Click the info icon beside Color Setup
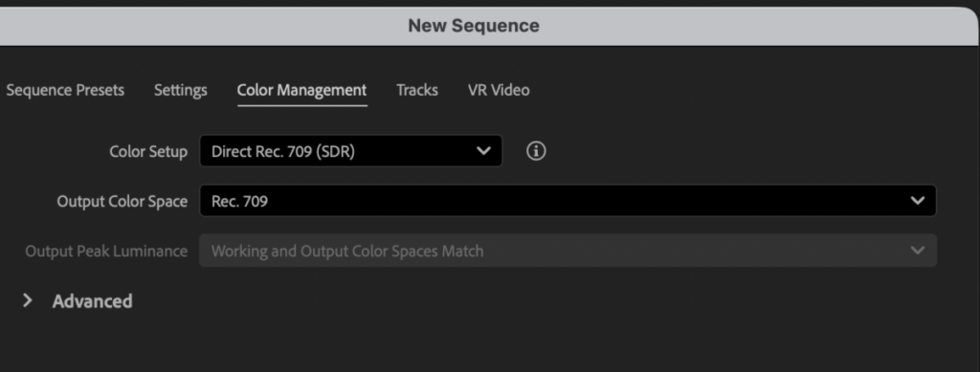This screenshot has height=372, width=980. (x=536, y=151)
